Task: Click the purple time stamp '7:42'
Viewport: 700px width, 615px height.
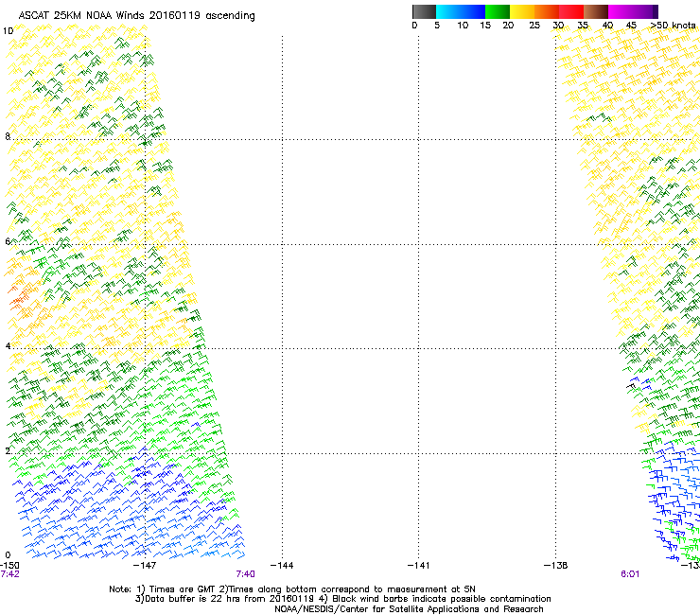Action: click(9, 574)
